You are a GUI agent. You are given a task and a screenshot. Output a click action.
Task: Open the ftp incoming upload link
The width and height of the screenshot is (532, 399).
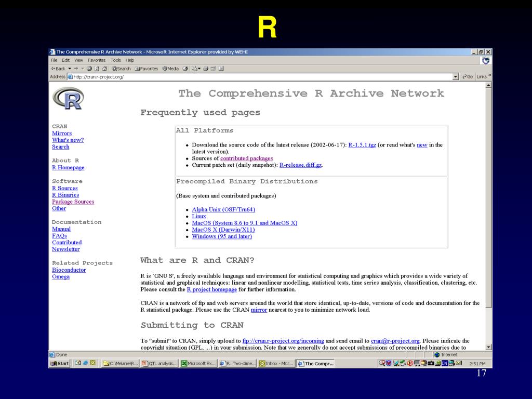pos(283,341)
